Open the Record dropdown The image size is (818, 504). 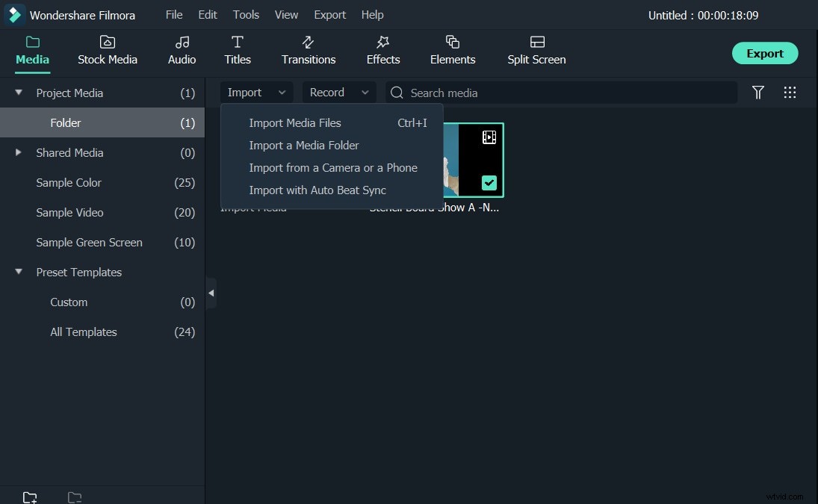[x=364, y=92]
